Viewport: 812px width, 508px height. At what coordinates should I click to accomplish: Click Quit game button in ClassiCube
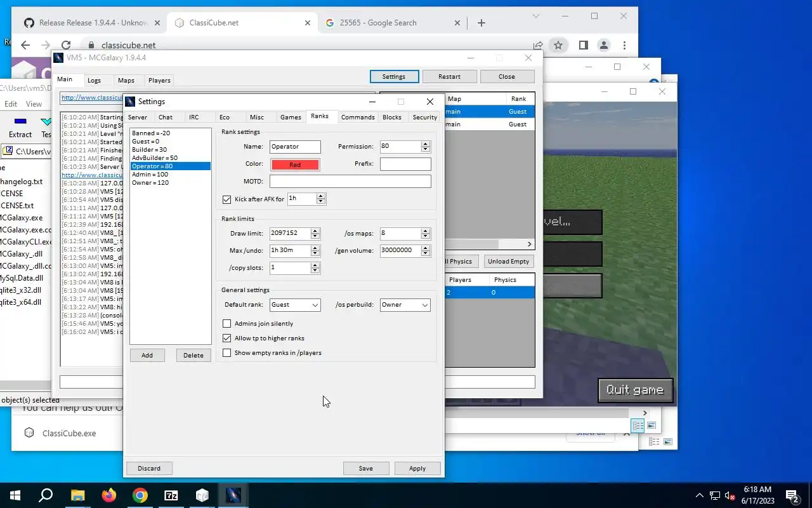(x=635, y=390)
